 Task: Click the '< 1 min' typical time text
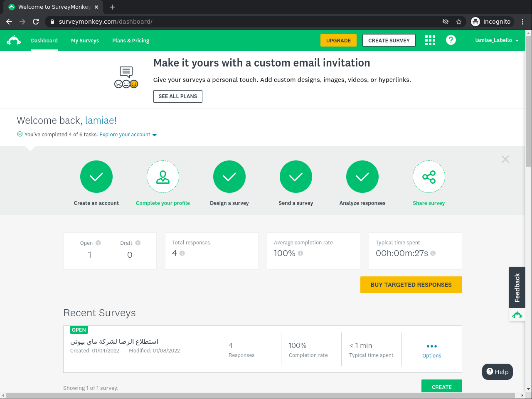click(361, 345)
